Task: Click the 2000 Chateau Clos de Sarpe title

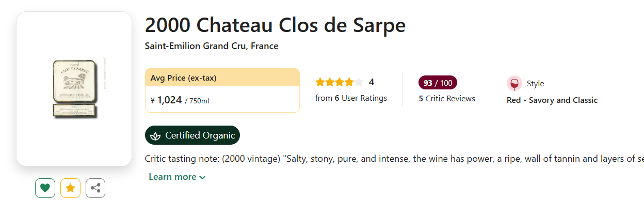Action: 275,25
